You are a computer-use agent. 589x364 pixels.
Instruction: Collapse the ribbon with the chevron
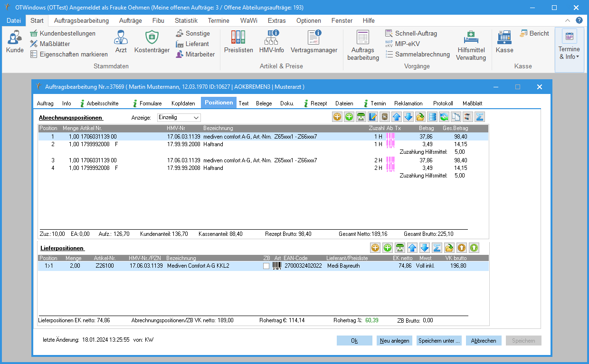click(568, 21)
